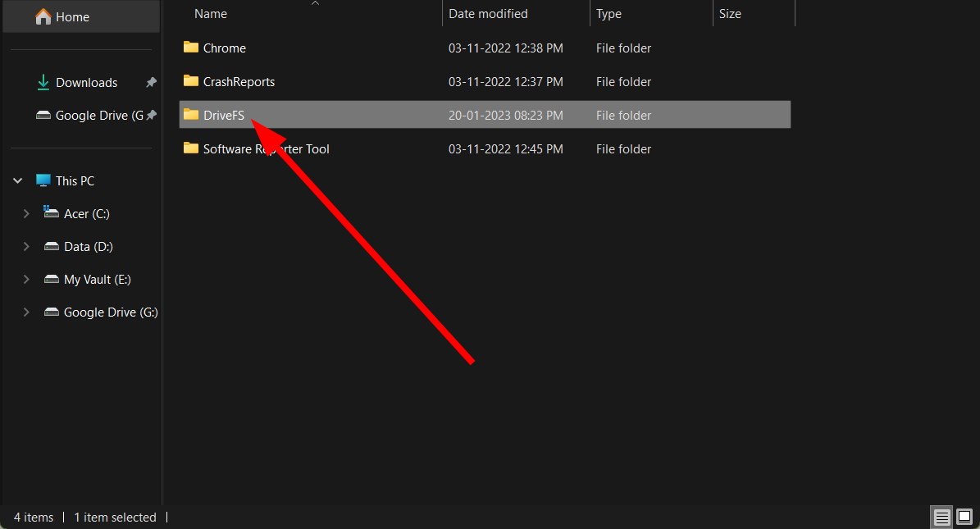Click File folder type in Chrome row
980x529 pixels.
coord(624,48)
